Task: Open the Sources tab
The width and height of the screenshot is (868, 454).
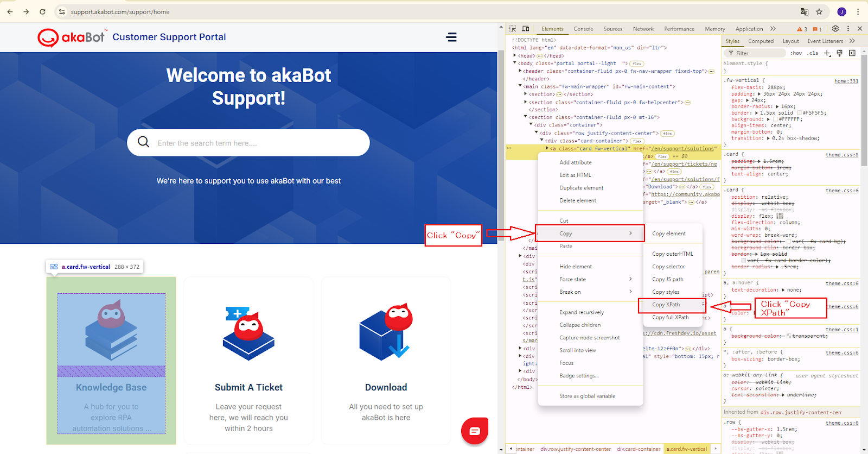Action: 613,29
